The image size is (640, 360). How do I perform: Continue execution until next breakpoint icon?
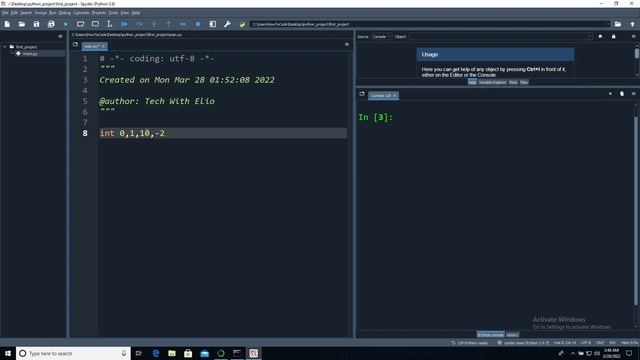tap(183, 24)
